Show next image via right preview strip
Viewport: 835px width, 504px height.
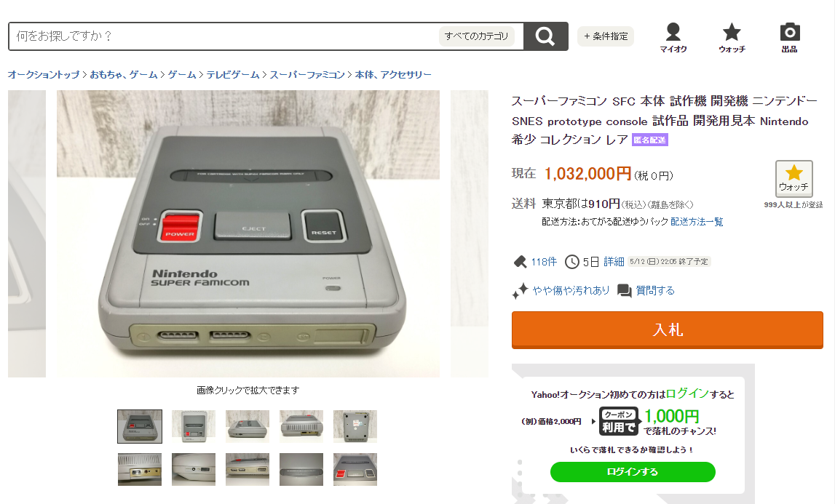pyautogui.click(x=469, y=233)
